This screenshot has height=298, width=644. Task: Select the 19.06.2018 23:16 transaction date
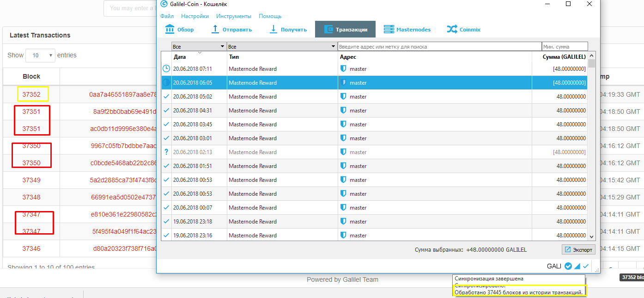(192, 236)
